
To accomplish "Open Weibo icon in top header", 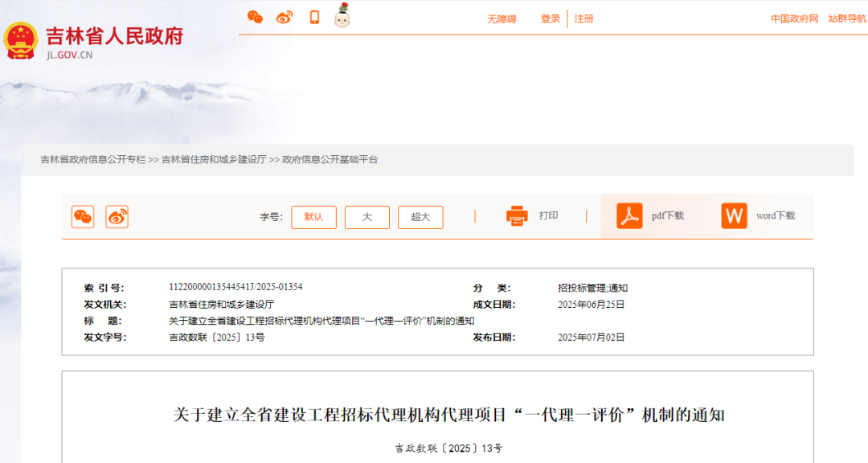I will click(x=285, y=17).
